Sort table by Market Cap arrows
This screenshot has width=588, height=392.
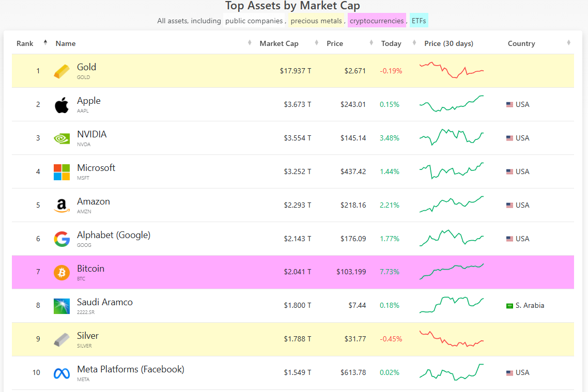point(317,43)
